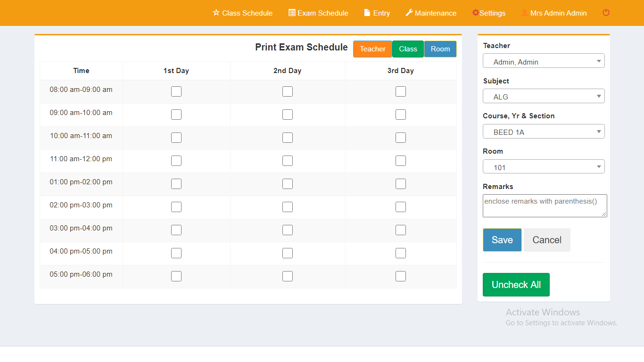Cancel the schedule entry form
The width and height of the screenshot is (644, 362).
pyautogui.click(x=547, y=240)
